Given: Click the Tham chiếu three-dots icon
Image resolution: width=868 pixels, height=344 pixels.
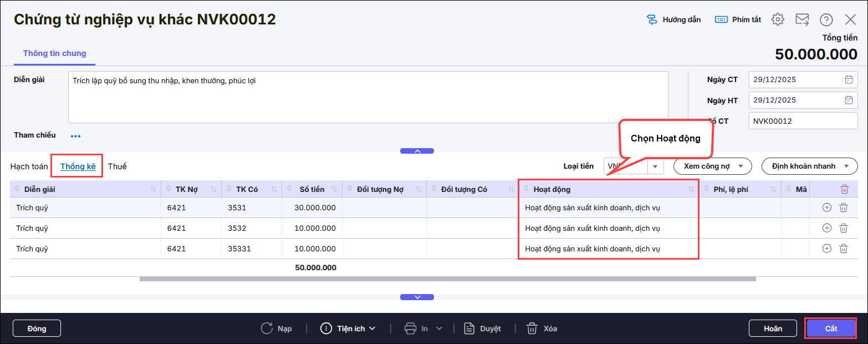Looking at the screenshot, I should point(75,135).
